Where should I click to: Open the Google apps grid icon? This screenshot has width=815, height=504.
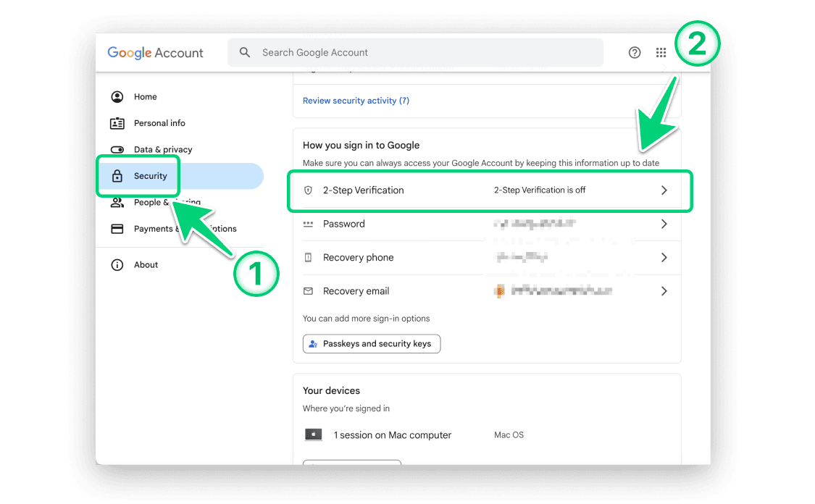coord(661,53)
